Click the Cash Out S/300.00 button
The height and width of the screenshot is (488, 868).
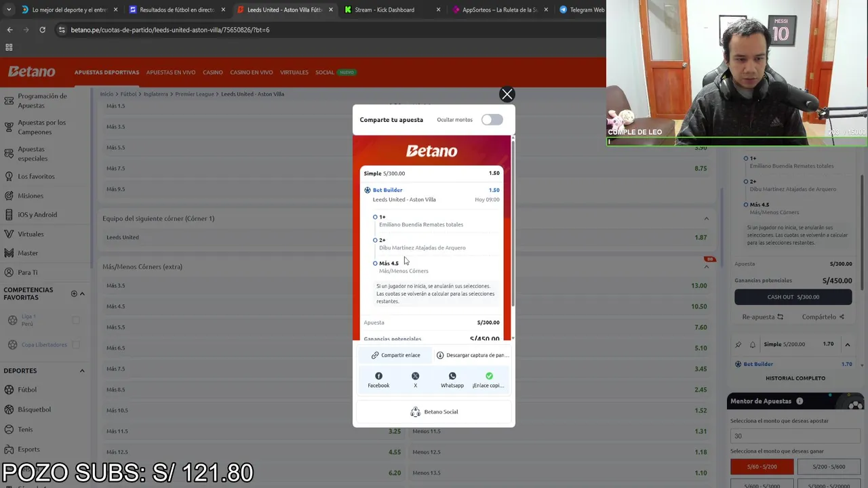coord(793,297)
